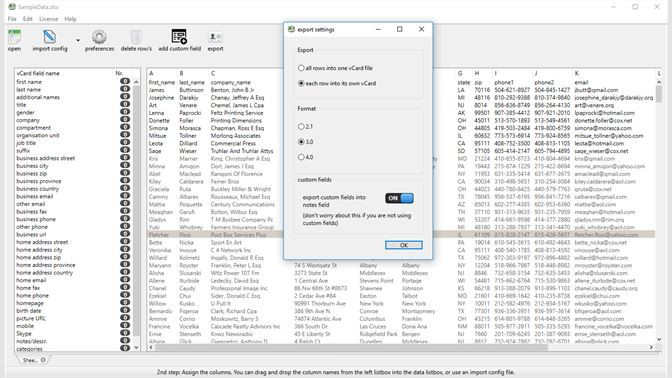Select 'additional names' vCard field
The height and width of the screenshot is (378, 672).
point(38,97)
